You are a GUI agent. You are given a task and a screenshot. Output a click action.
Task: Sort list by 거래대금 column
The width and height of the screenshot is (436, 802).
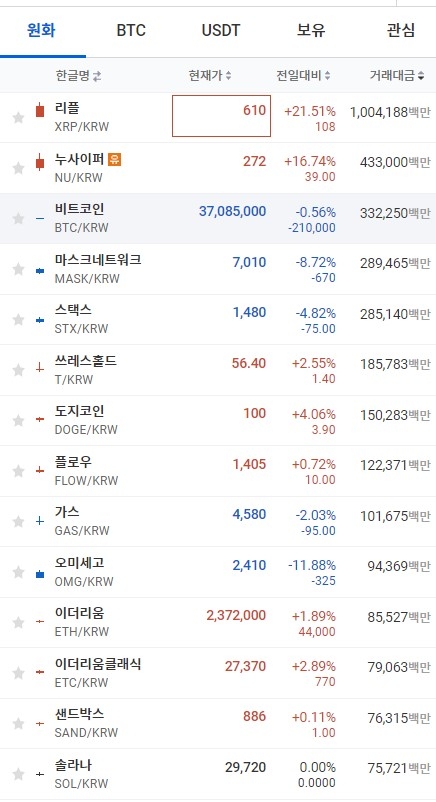pyautogui.click(x=397, y=76)
